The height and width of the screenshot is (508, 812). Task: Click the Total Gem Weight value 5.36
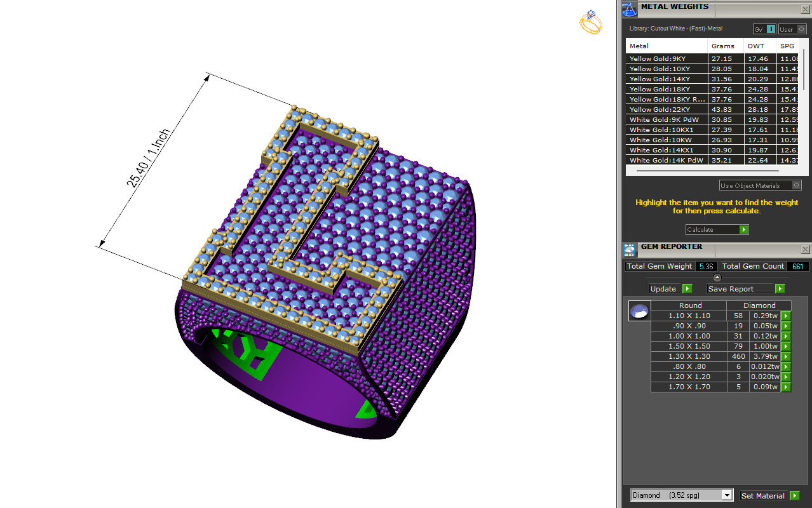coord(706,266)
